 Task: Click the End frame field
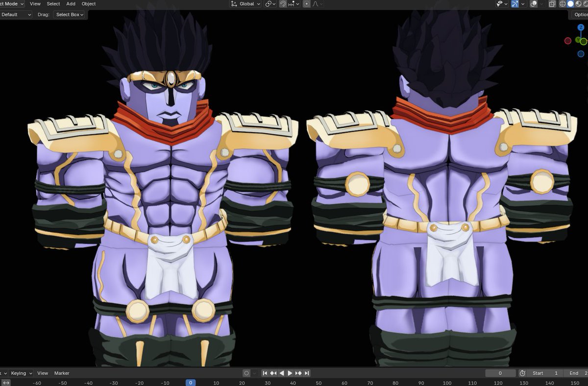[575, 373]
